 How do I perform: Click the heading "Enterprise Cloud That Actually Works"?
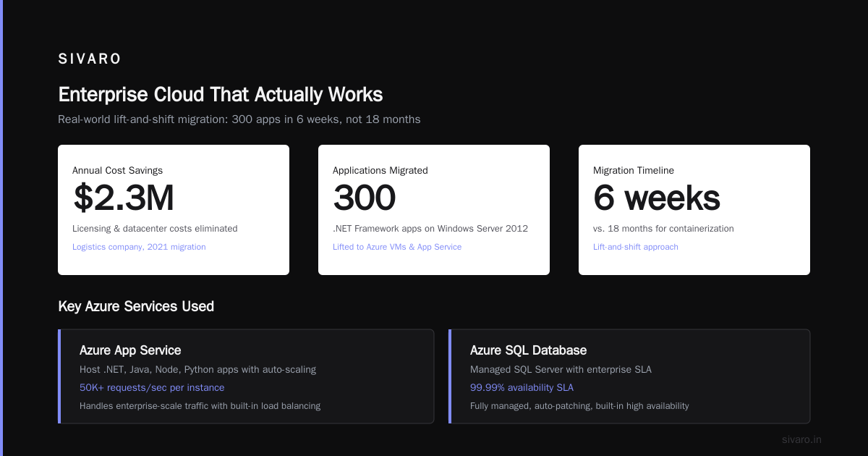point(221,95)
